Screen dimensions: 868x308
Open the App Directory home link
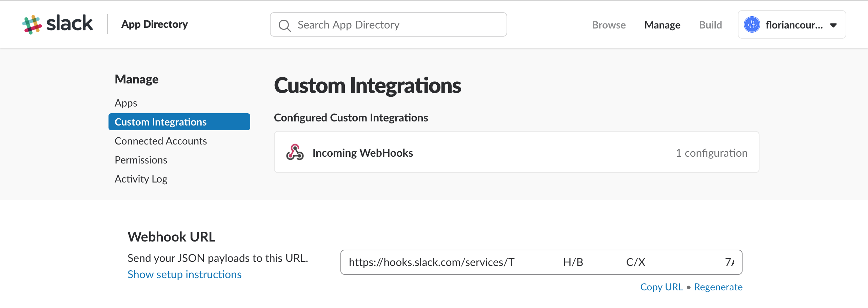[155, 24]
